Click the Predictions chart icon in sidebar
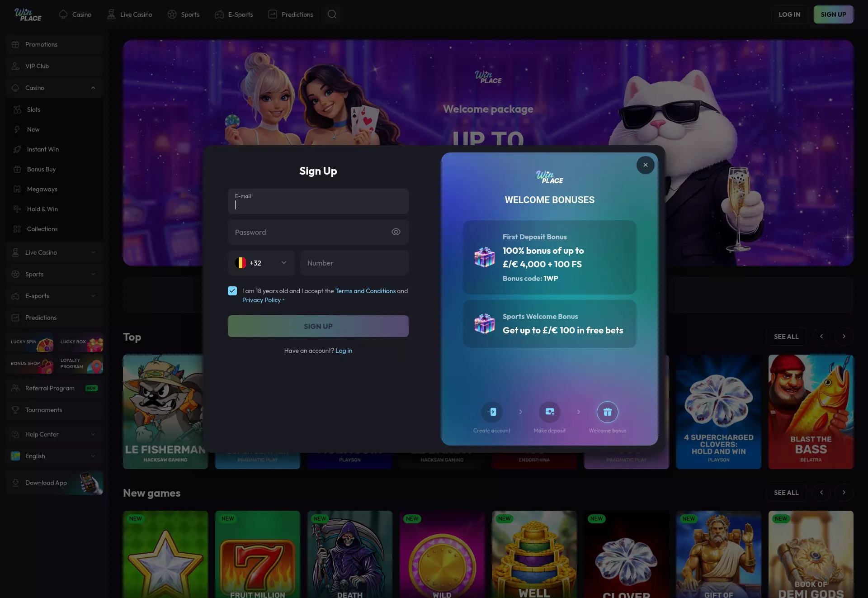 tap(15, 318)
